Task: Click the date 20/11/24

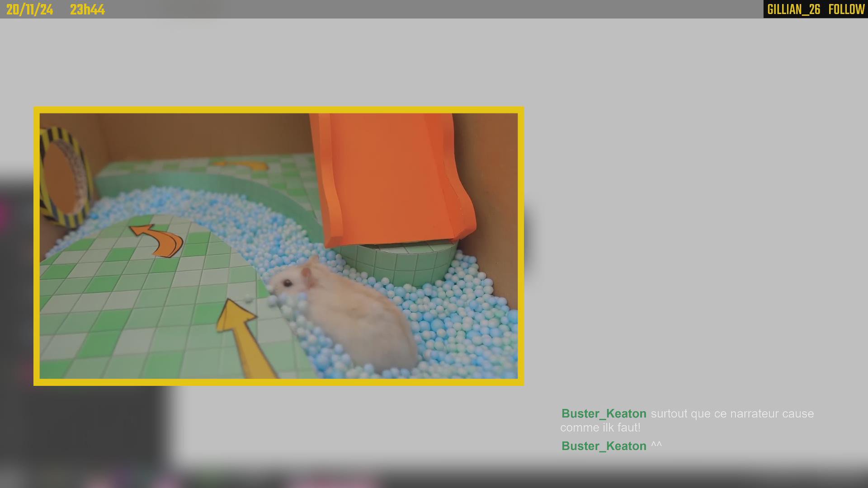Action: point(30,9)
